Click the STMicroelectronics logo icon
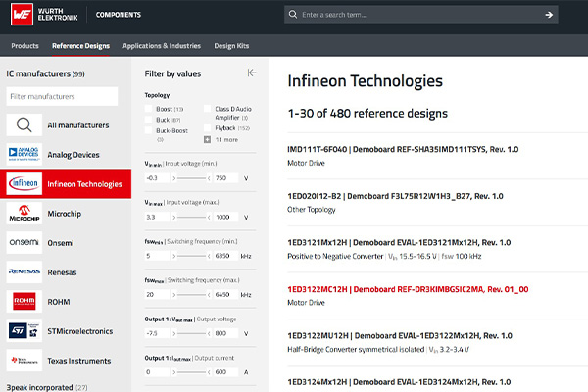 [x=24, y=330]
